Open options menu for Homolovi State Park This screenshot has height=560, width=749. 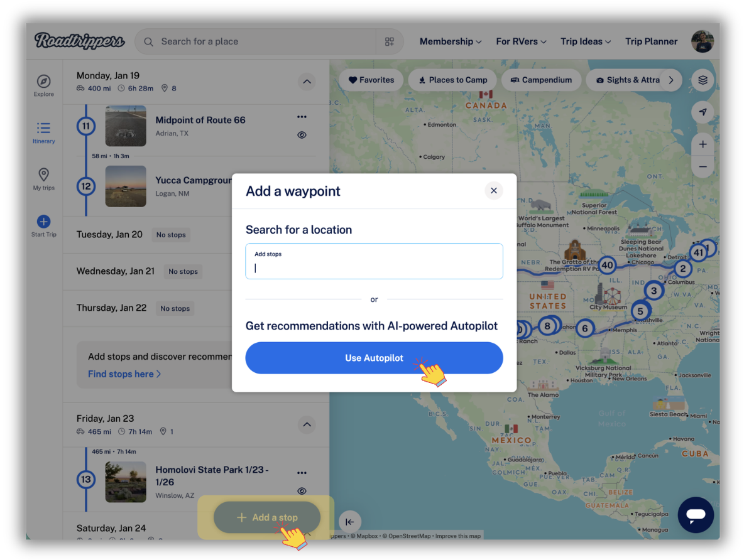point(302,473)
